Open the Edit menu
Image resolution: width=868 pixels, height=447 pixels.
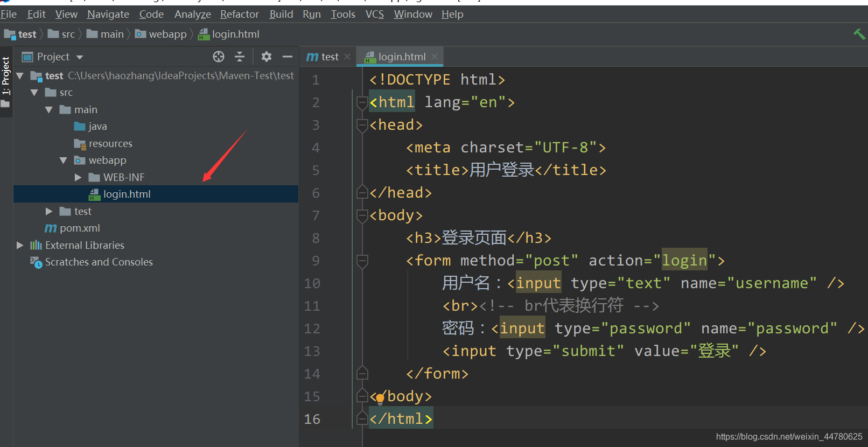point(37,14)
